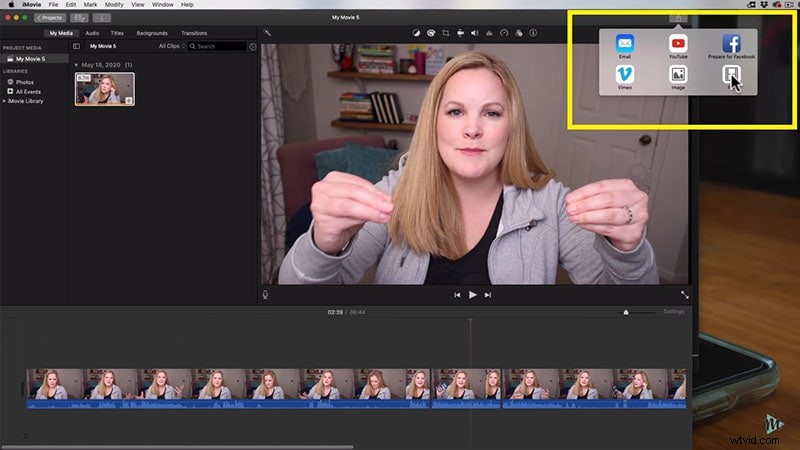
Task: Toggle the libraries sidebar list
Action: click(77, 46)
